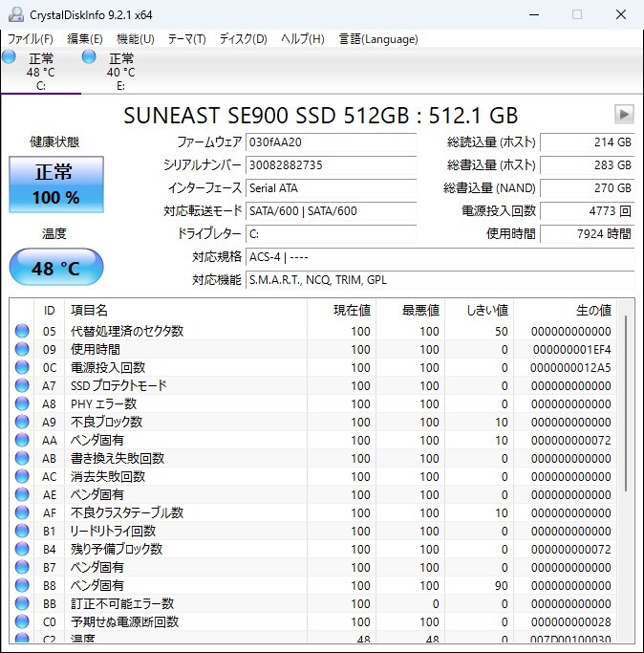
Task: Click the firmware field 030fAA20
Action: coord(331,142)
